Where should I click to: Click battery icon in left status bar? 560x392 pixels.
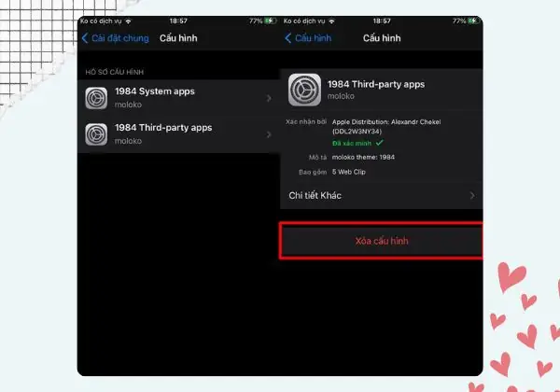271,21
